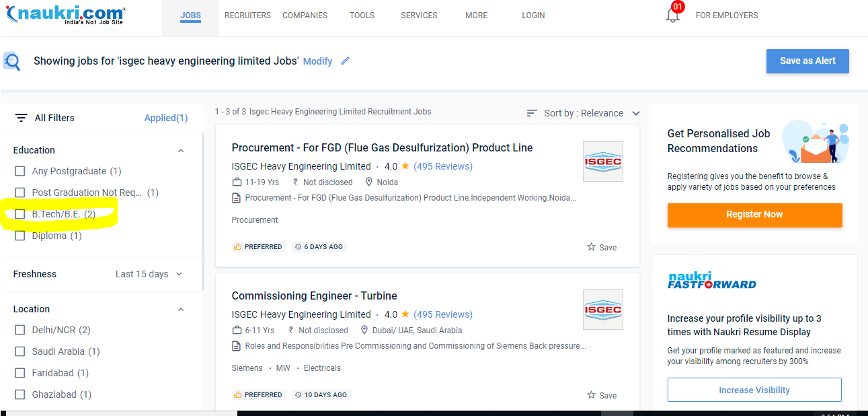Click the '10 DAYS AGO' posting label
868x416 pixels.
(321, 395)
